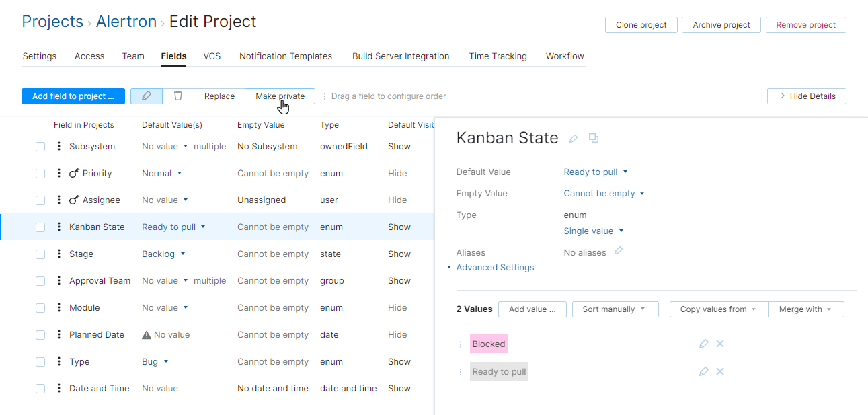Select the Kanban State row checkbox
The image size is (868, 415).
tap(40, 227)
